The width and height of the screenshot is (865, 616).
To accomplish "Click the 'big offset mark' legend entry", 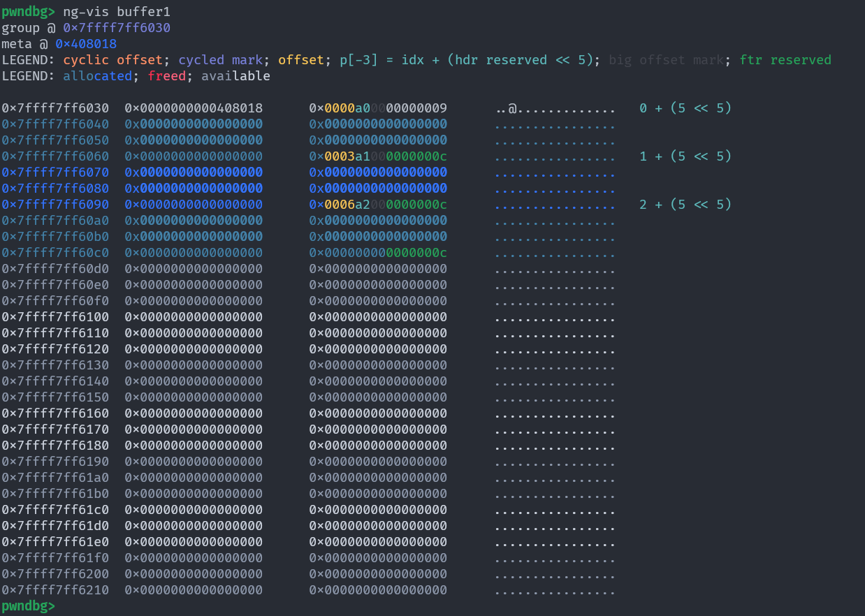I will 666,60.
